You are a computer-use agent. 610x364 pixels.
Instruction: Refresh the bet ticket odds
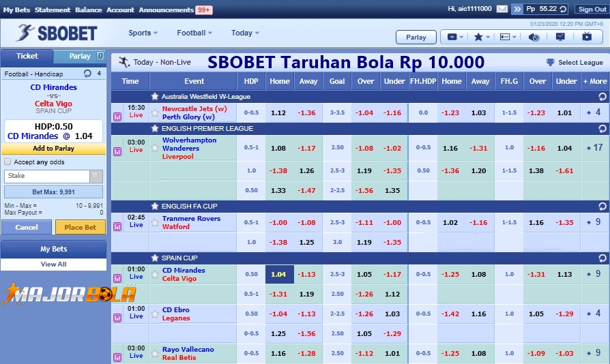coord(87,74)
